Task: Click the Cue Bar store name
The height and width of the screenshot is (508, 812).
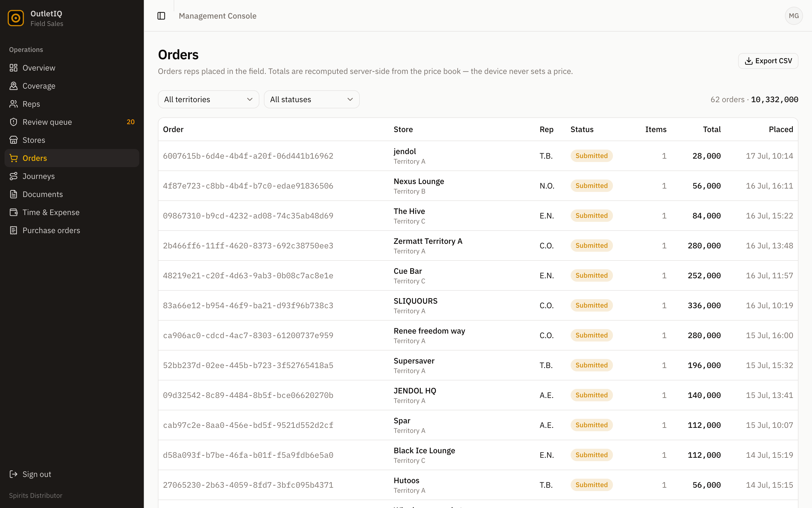Action: 408,271
